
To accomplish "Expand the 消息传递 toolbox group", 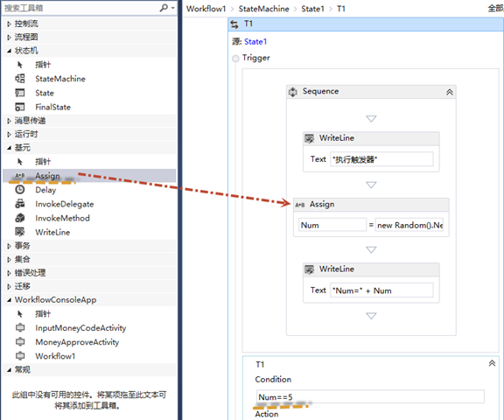I will [x=9, y=121].
